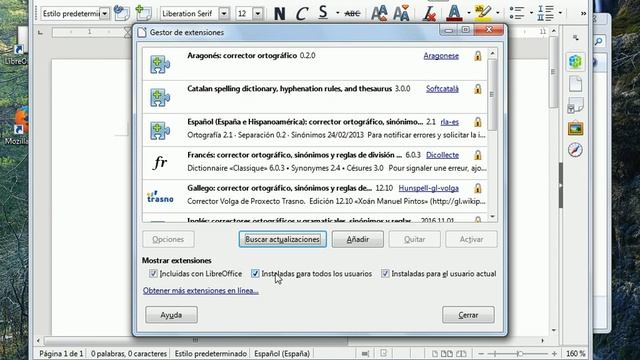Open the highlighting color dropdown arrow
This screenshot has height=360, width=640.
point(498,13)
